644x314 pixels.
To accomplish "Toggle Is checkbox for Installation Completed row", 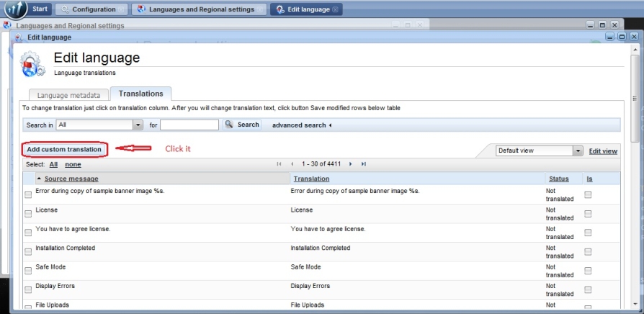I will point(588,251).
